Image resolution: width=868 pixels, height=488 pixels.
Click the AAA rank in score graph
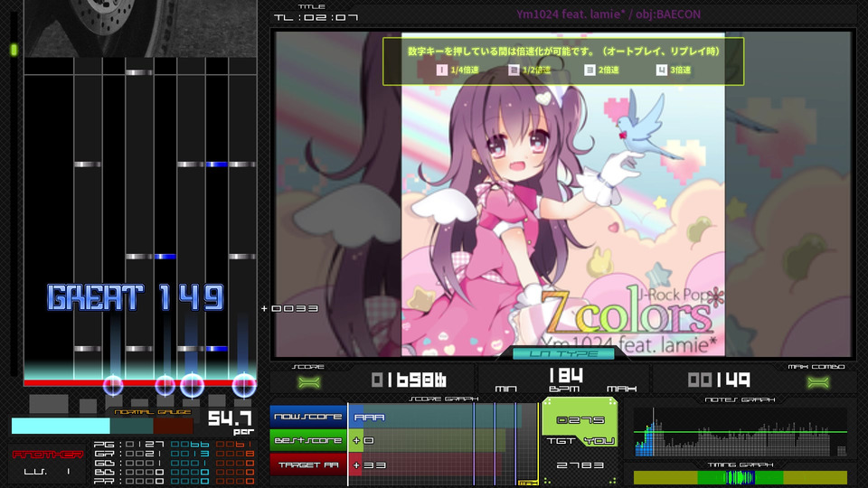tap(369, 418)
